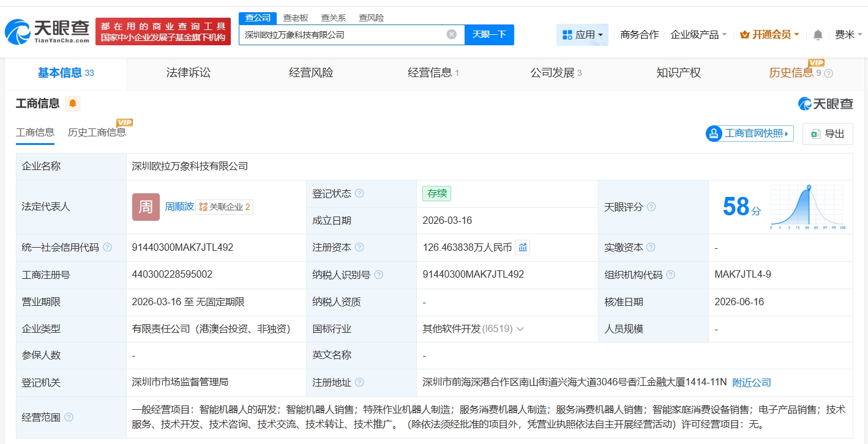Screen dimensions: 868x444
Task: Select the 查公司 search tab
Action: coord(258,18)
